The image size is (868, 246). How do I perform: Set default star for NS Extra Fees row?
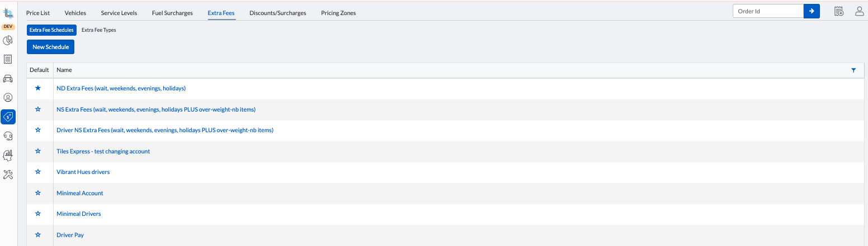pos(38,109)
